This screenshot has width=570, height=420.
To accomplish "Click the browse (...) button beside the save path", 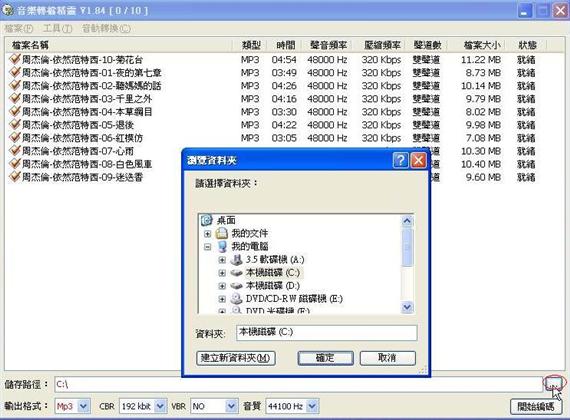I will (554, 383).
